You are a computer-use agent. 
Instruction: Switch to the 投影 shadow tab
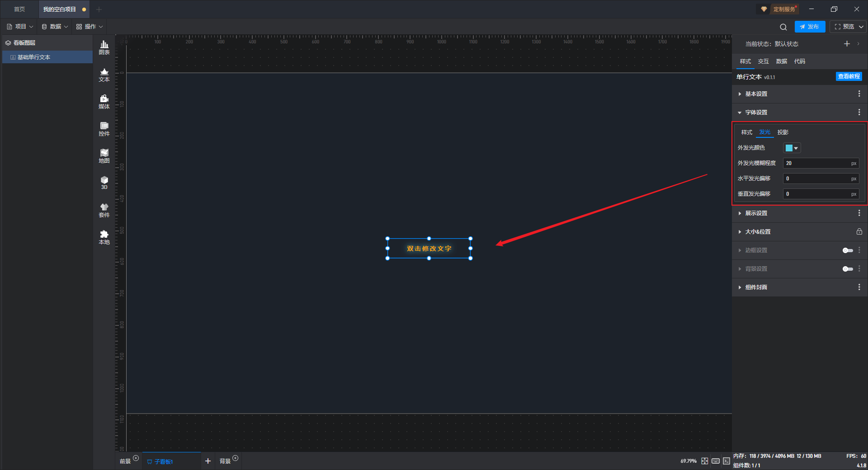[783, 132]
